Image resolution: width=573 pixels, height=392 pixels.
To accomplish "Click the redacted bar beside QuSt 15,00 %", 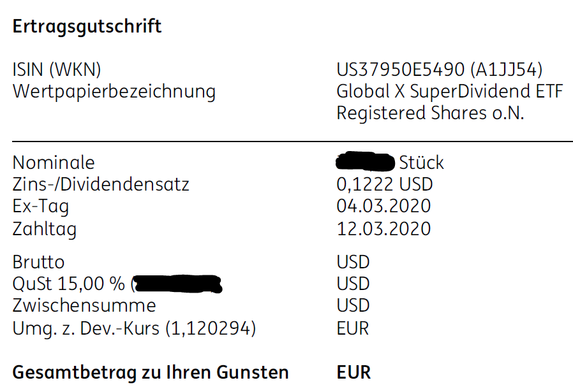I will pyautogui.click(x=178, y=284).
